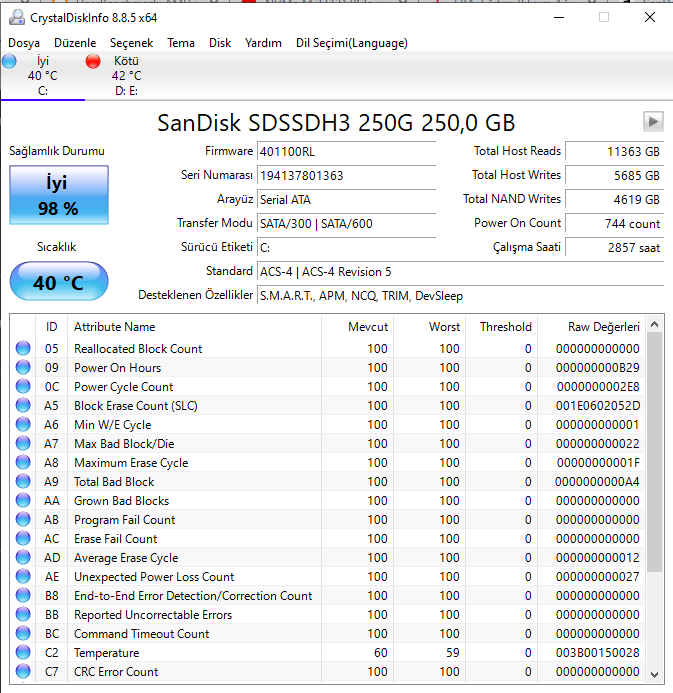Click the Arayüz field Serial ATA
The width and height of the screenshot is (673, 693).
pos(346,200)
